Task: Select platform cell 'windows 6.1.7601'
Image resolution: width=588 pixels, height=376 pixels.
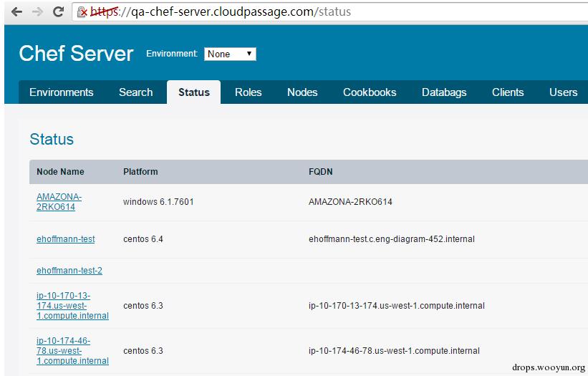Action: [x=158, y=202]
